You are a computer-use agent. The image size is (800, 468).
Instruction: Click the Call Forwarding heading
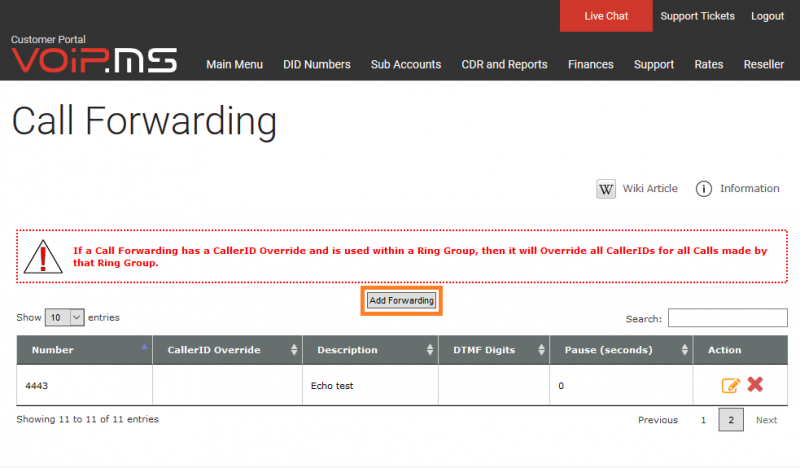point(144,121)
